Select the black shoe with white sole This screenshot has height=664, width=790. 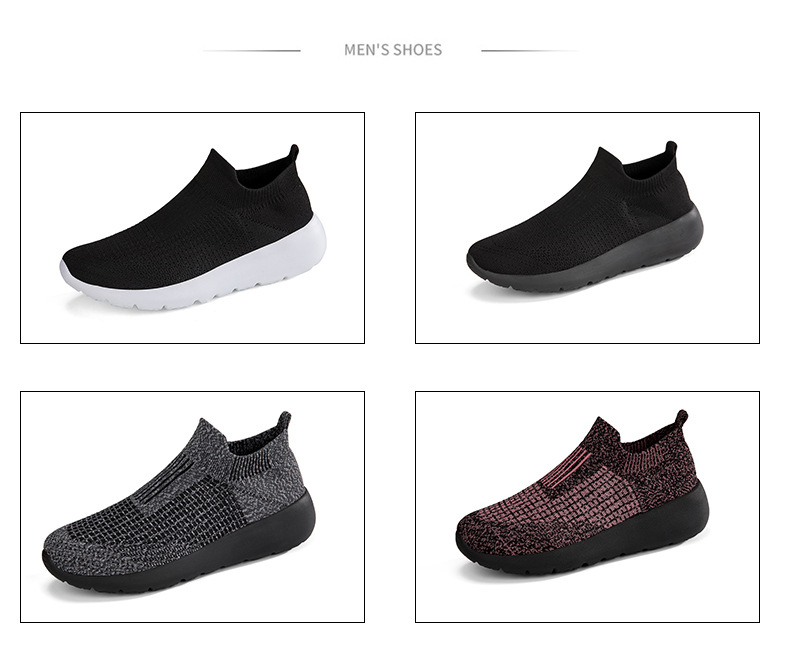click(192, 228)
